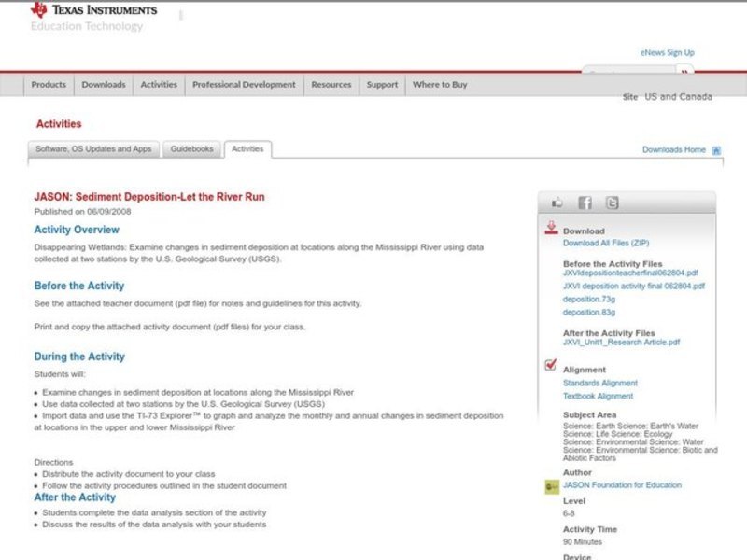Click into the site search field
Screen dimensions: 747x560
coord(629,73)
